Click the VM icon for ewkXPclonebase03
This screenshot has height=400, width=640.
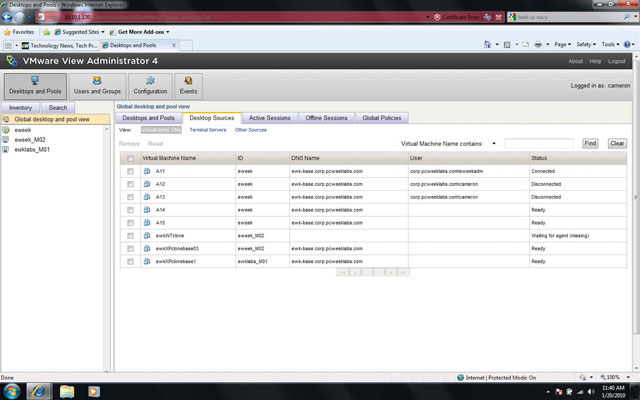147,248
